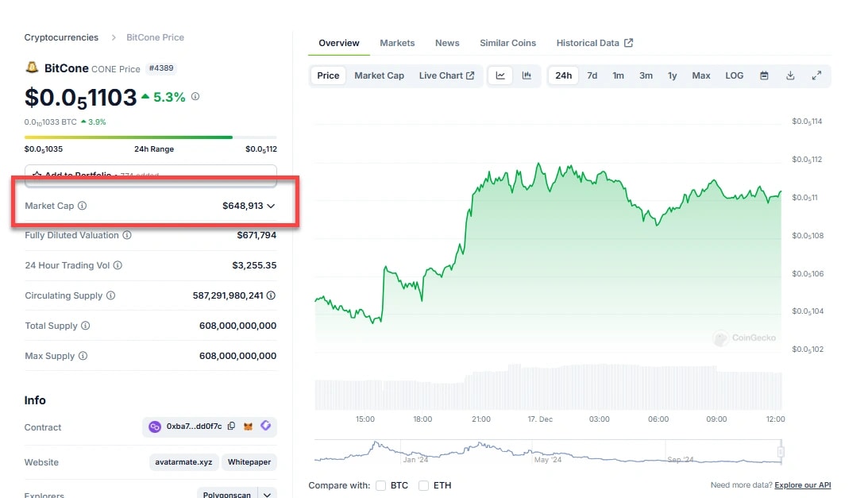Open the Historical Data tab
The image size is (868, 498).
pos(594,43)
